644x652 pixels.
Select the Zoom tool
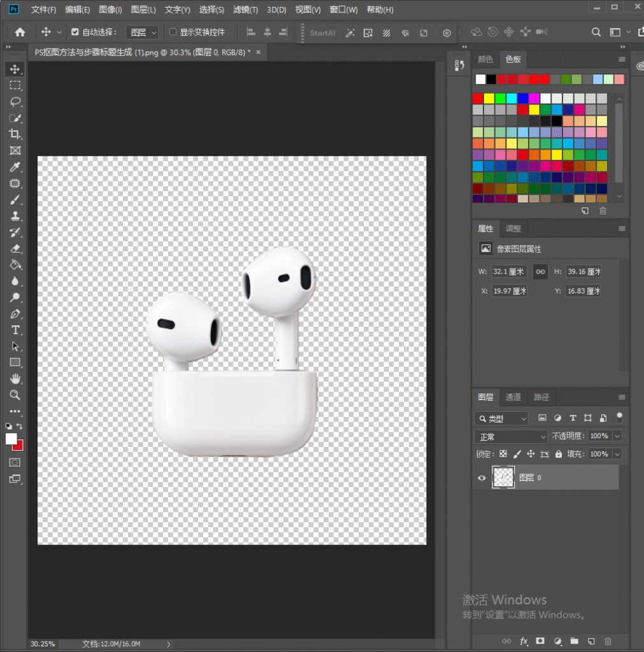coord(15,395)
